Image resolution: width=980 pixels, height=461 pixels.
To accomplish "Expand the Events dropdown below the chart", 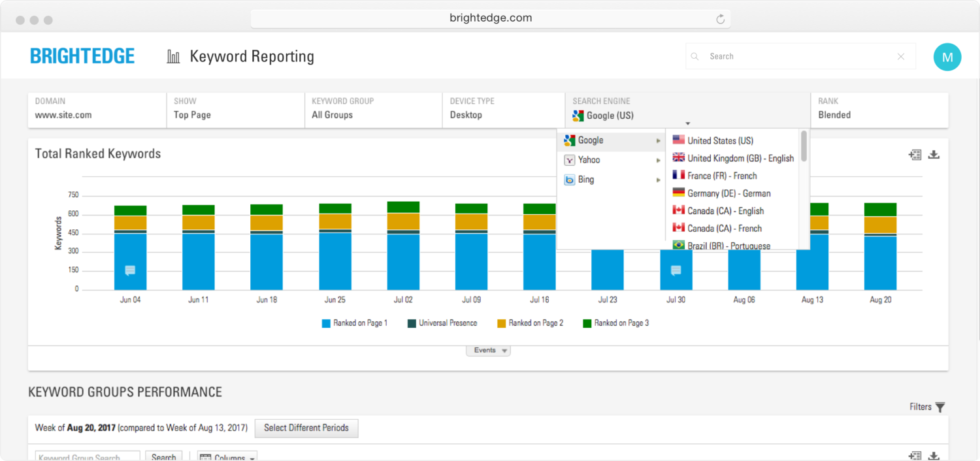I will tap(488, 351).
